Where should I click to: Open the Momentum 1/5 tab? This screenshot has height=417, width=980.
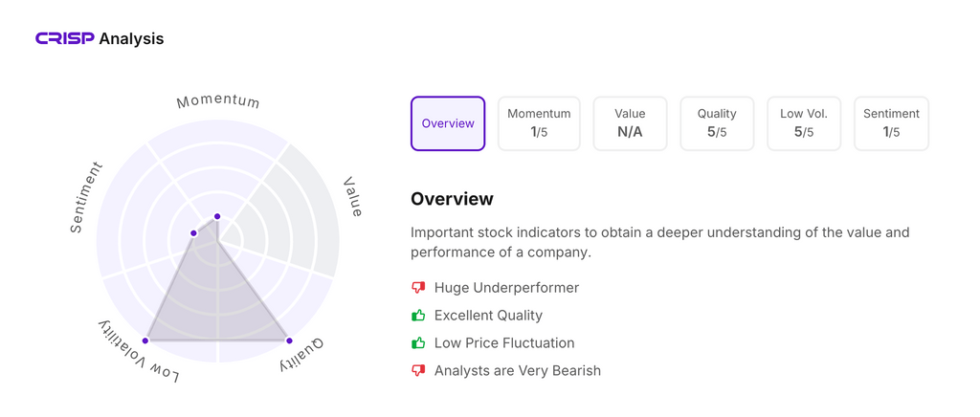pyautogui.click(x=539, y=123)
